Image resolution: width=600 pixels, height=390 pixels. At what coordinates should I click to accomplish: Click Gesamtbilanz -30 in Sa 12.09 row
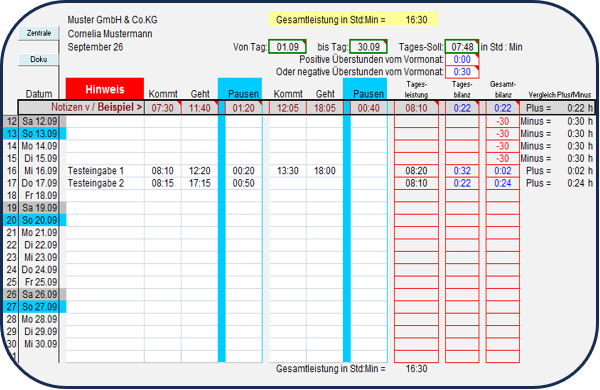(x=502, y=121)
